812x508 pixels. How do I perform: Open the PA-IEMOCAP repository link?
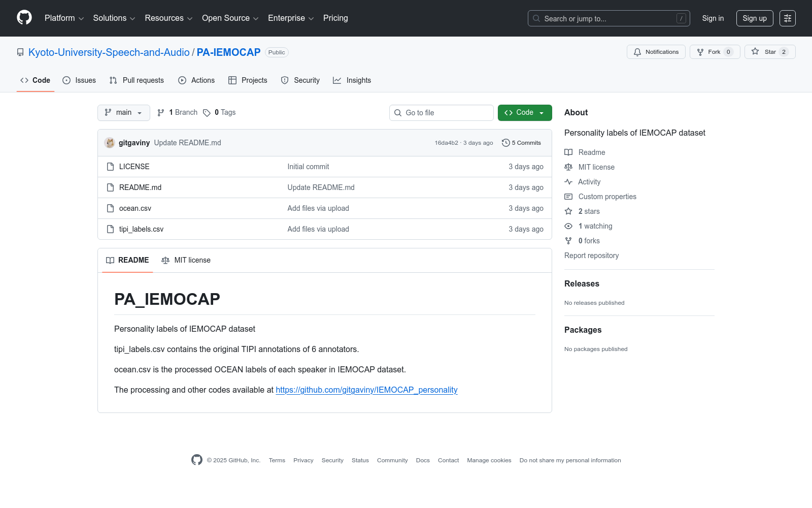click(x=228, y=52)
